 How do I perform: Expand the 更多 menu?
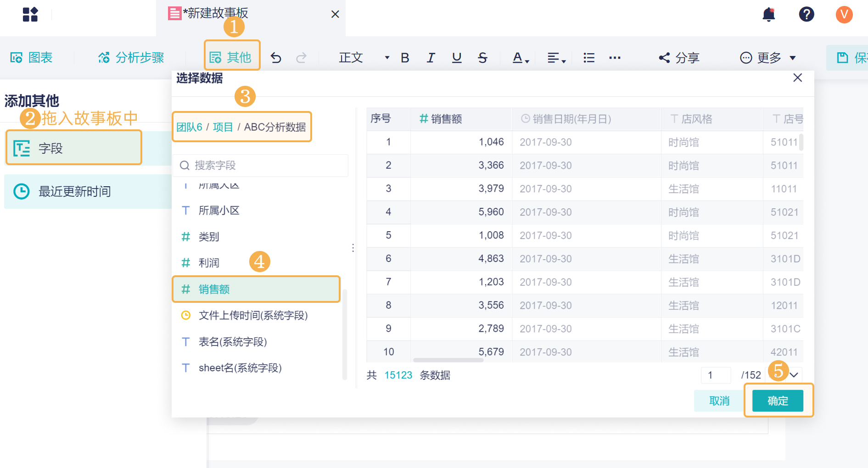click(x=767, y=58)
